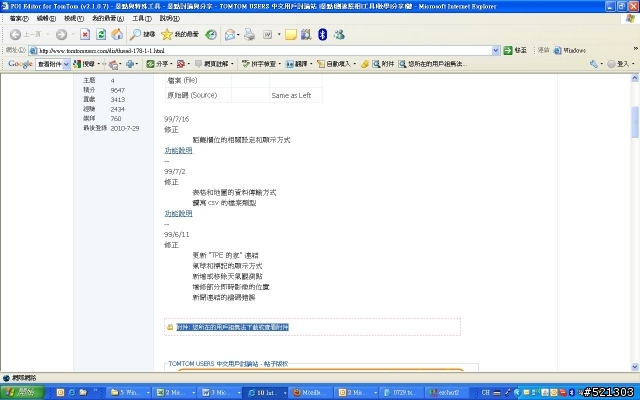The width and height of the screenshot is (640, 400).
Task: Open the Back button history dropdown
Action: click(x=48, y=35)
